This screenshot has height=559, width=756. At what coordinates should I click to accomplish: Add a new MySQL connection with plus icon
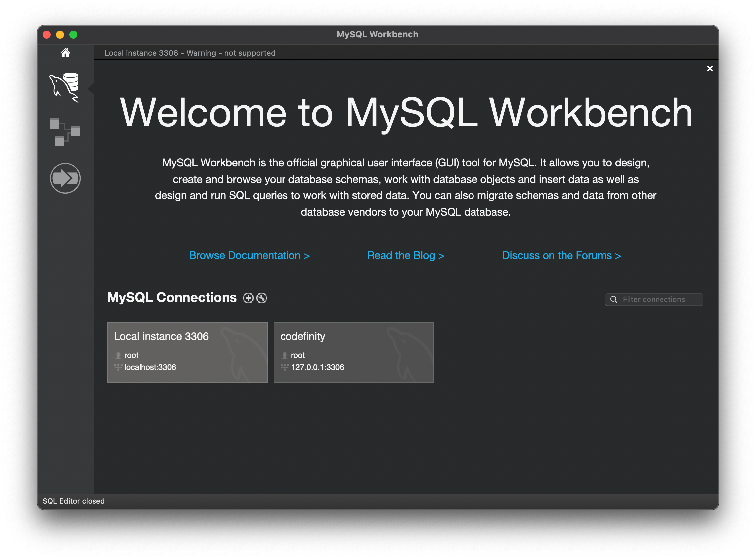coord(248,298)
